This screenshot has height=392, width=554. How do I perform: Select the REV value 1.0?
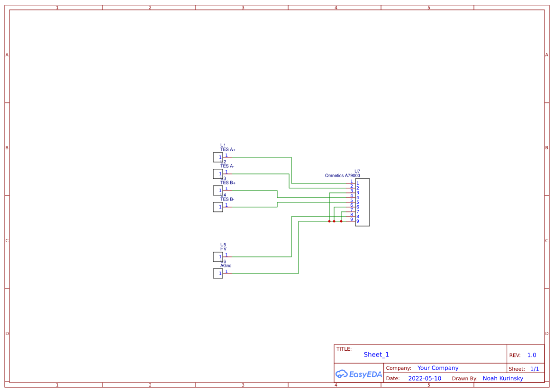point(531,355)
